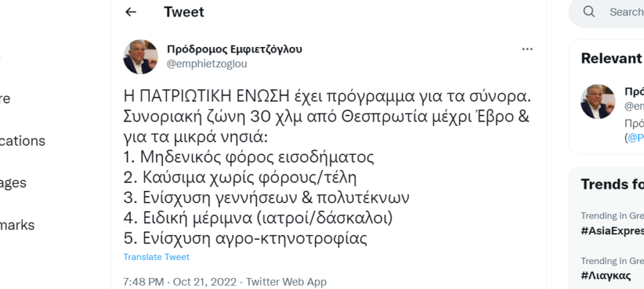Open the tweet author's profile avatar

[141, 57]
